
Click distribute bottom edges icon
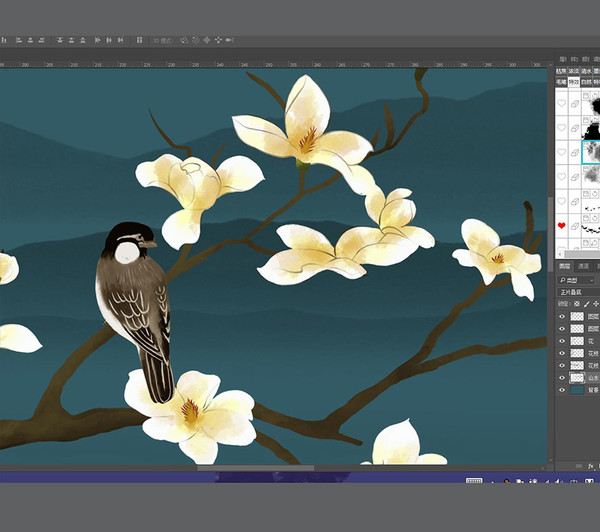point(83,40)
